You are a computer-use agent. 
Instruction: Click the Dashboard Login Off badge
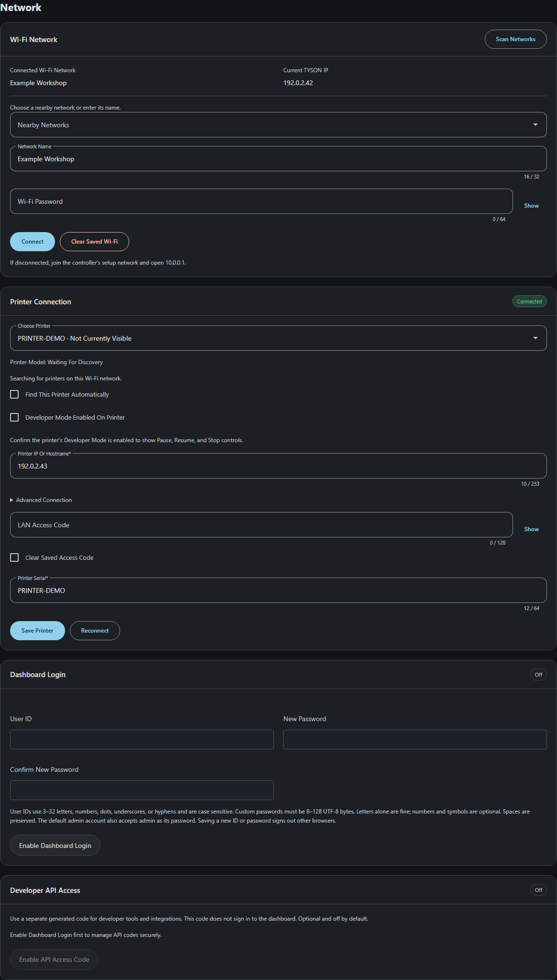[538, 675]
